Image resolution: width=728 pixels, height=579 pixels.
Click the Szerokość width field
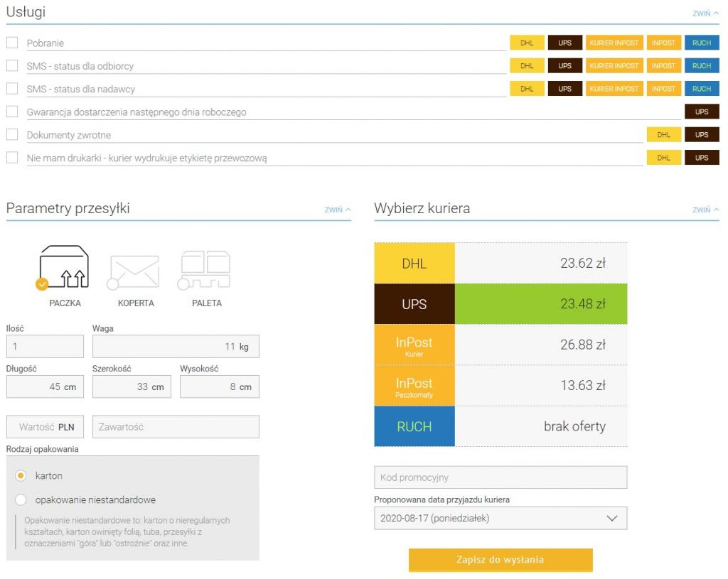coord(132,387)
